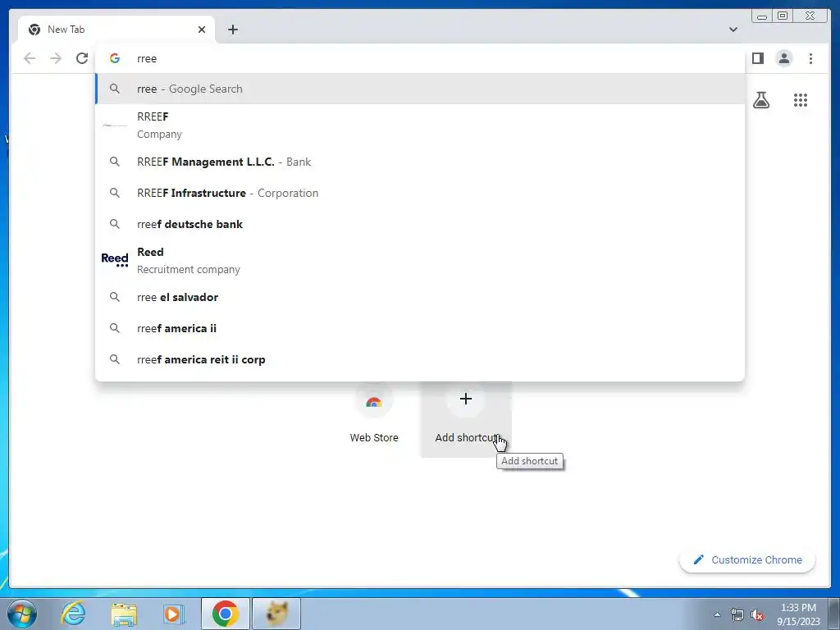Open Windows Explorer from taskbar
Image resolution: width=840 pixels, height=630 pixels.
[124, 614]
